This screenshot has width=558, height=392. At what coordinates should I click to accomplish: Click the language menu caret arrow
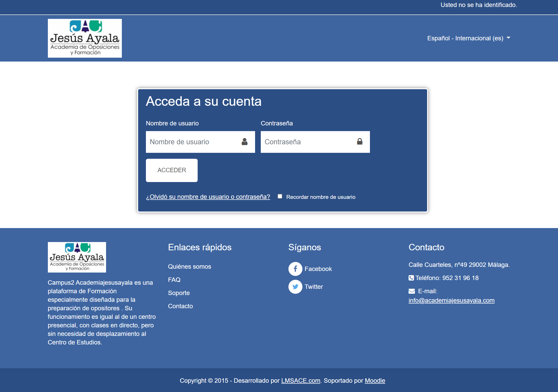[x=508, y=38]
